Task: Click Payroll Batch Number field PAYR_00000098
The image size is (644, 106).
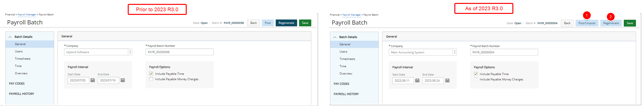Action: click(x=179, y=52)
